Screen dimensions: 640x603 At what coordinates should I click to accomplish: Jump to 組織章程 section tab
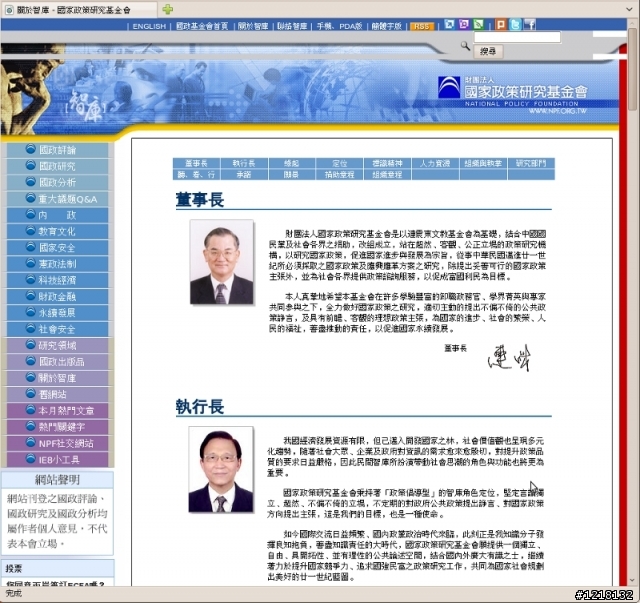387,175
